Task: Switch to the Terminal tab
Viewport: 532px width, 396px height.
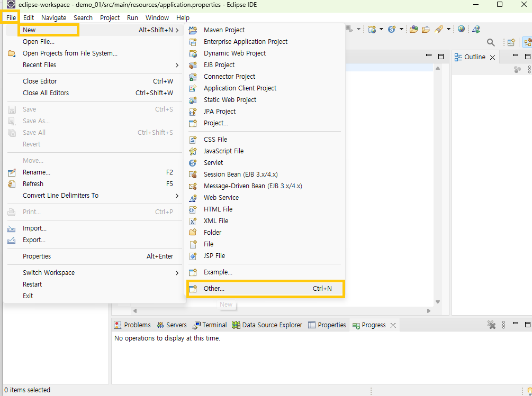Action: coord(210,325)
